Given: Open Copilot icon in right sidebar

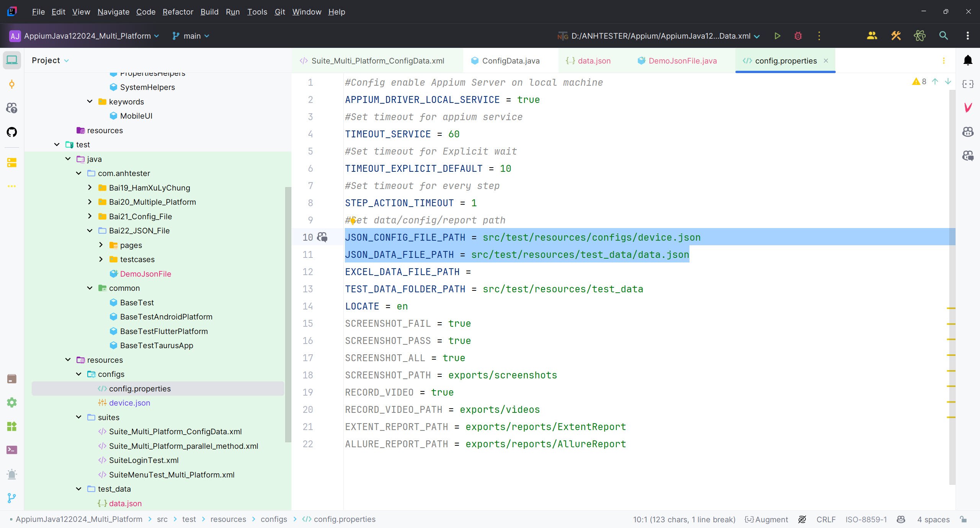Looking at the screenshot, I should coord(968,132).
